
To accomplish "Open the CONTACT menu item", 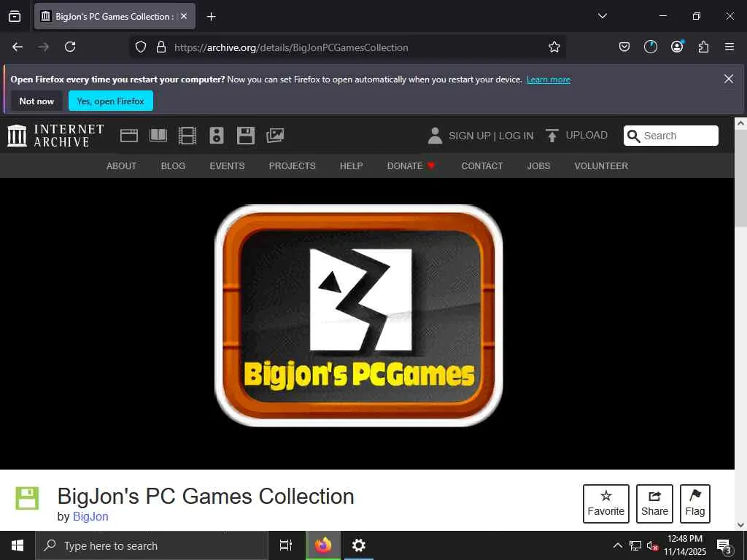I will [x=482, y=166].
